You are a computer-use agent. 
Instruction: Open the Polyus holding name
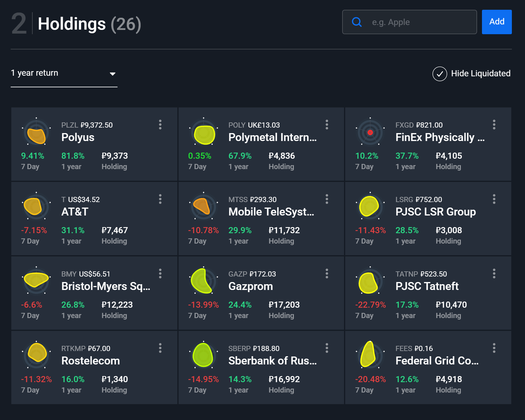pyautogui.click(x=78, y=137)
